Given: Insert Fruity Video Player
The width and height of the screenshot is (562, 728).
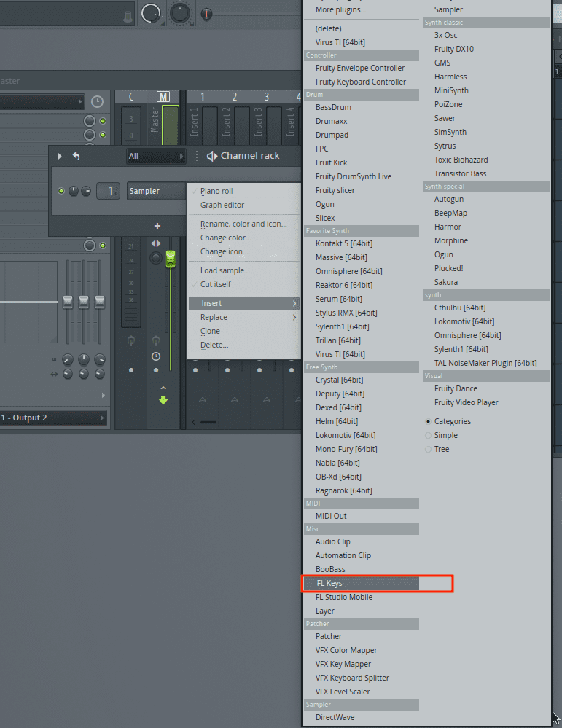Looking at the screenshot, I should [486, 402].
